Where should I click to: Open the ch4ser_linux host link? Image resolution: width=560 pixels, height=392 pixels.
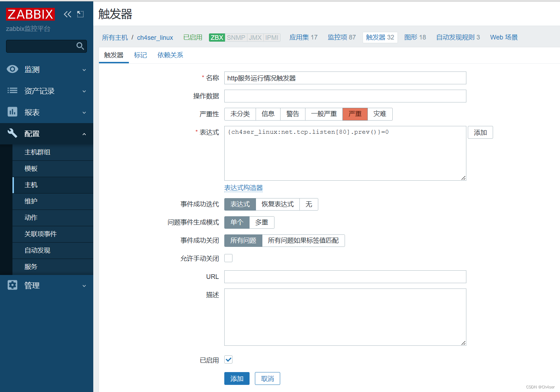coord(155,37)
